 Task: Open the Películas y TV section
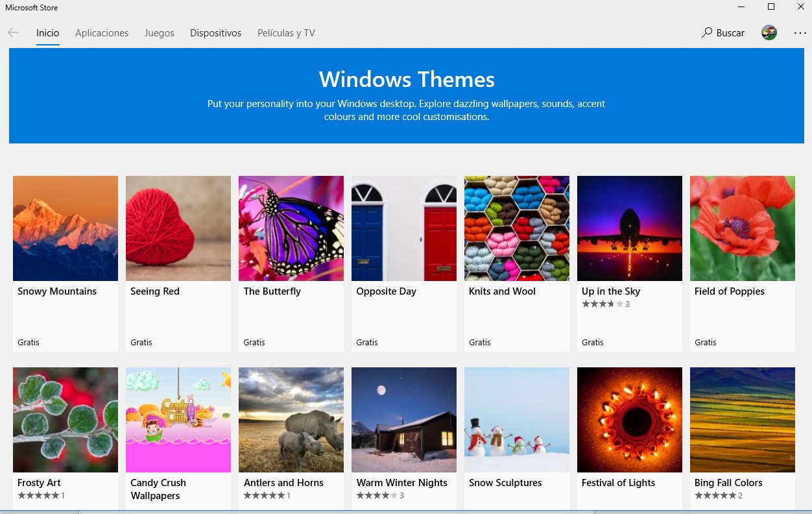point(285,32)
